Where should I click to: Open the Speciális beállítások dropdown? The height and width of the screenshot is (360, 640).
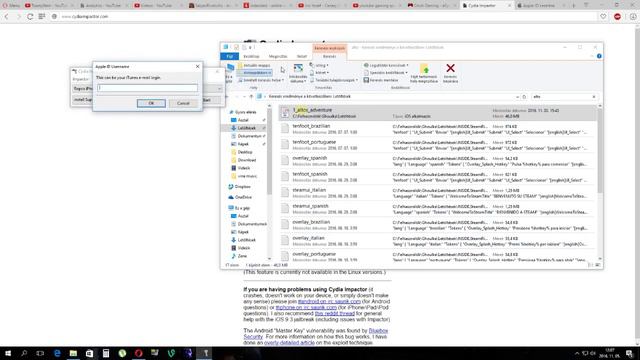point(386,73)
